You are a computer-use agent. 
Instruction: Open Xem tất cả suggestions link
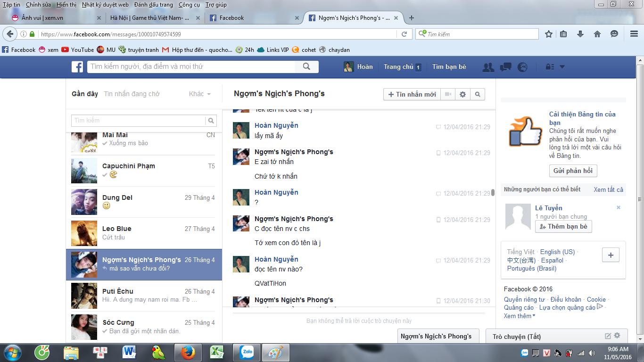click(x=608, y=189)
